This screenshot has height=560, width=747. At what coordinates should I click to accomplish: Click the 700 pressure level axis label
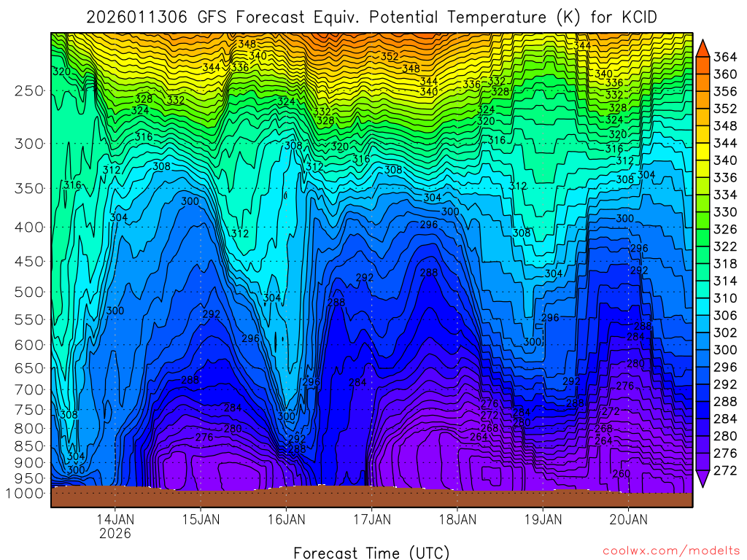pos(29,389)
